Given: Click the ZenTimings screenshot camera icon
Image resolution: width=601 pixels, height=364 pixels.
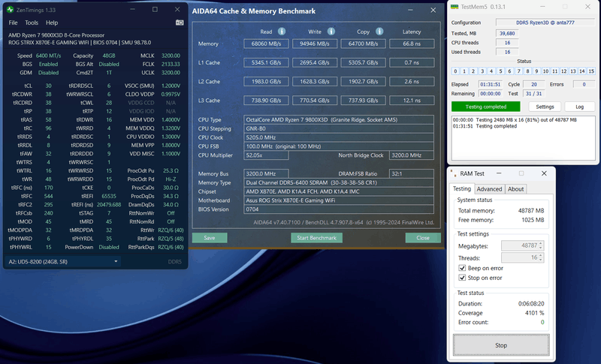Looking at the screenshot, I should [179, 23].
